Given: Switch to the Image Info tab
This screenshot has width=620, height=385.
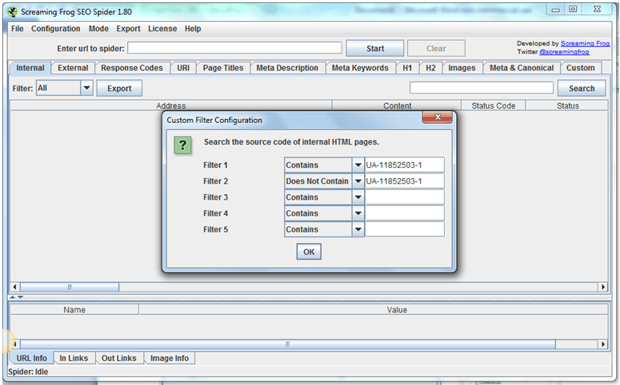Looking at the screenshot, I should (x=170, y=358).
